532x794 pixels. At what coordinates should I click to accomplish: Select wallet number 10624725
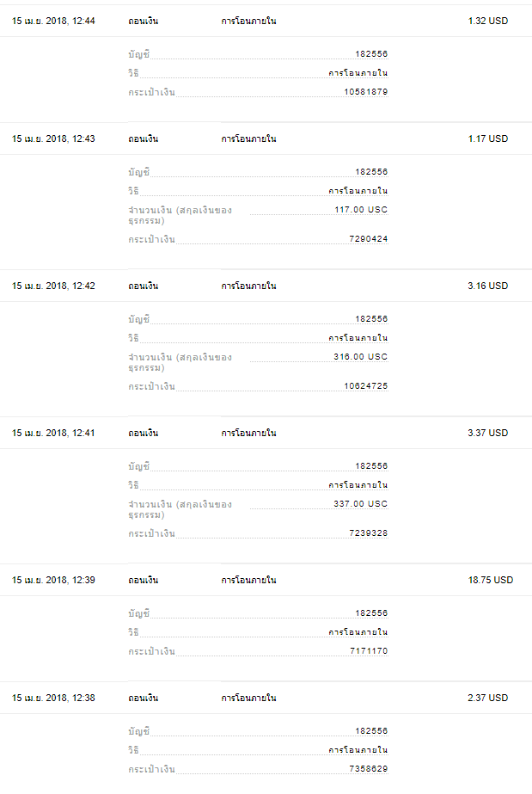tap(365, 386)
